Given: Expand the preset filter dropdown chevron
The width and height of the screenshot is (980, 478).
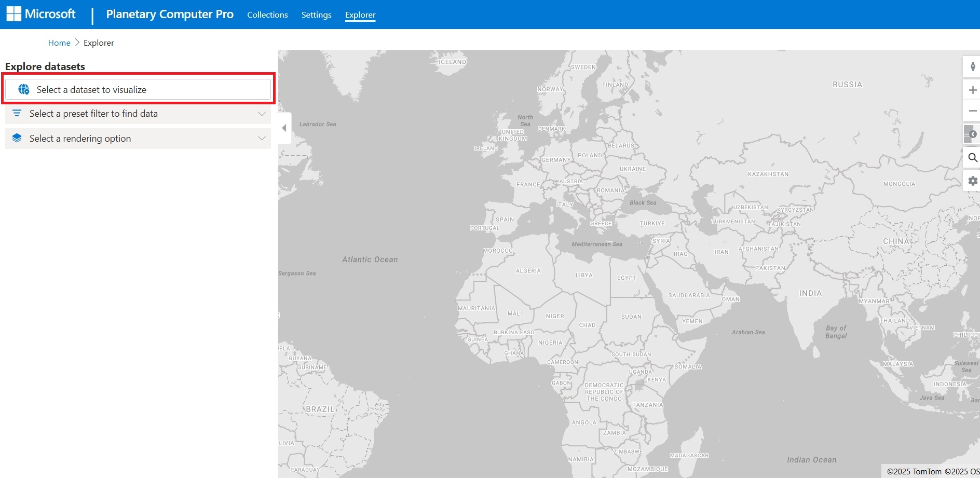Looking at the screenshot, I should pos(262,114).
